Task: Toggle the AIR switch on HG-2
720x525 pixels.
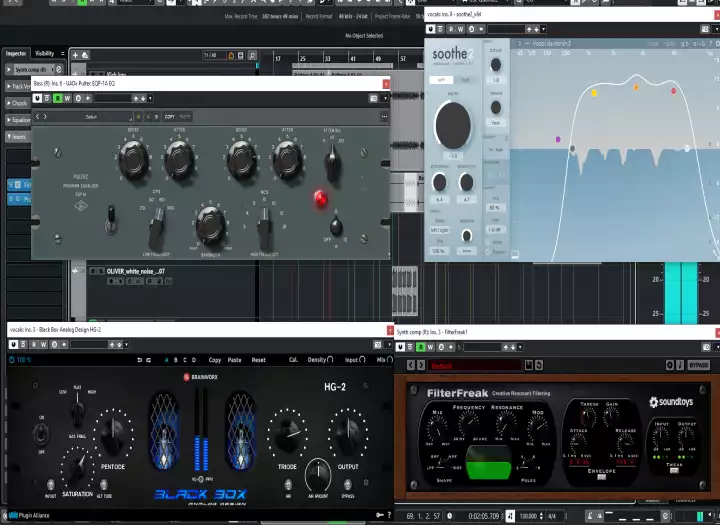Action: click(288, 485)
